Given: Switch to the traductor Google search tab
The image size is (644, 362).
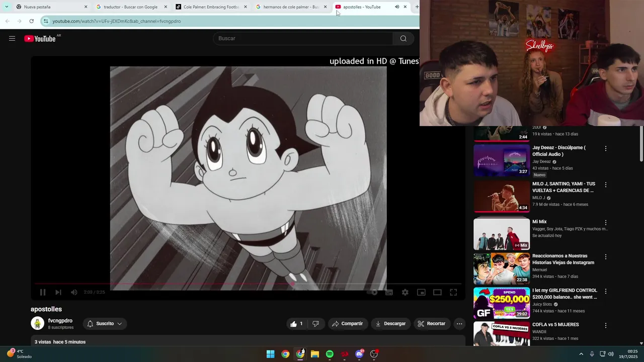Looking at the screenshot, I should 131,7.
